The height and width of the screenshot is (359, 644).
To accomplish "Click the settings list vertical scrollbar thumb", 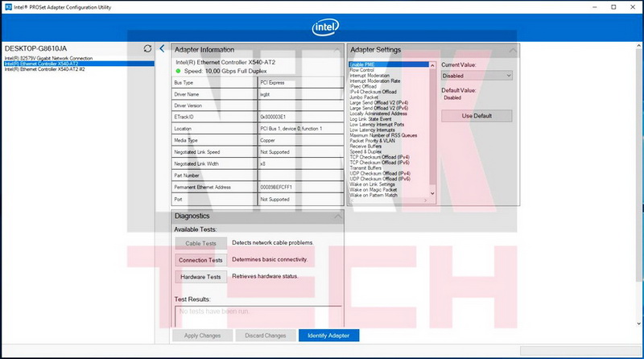I will [x=432, y=126].
